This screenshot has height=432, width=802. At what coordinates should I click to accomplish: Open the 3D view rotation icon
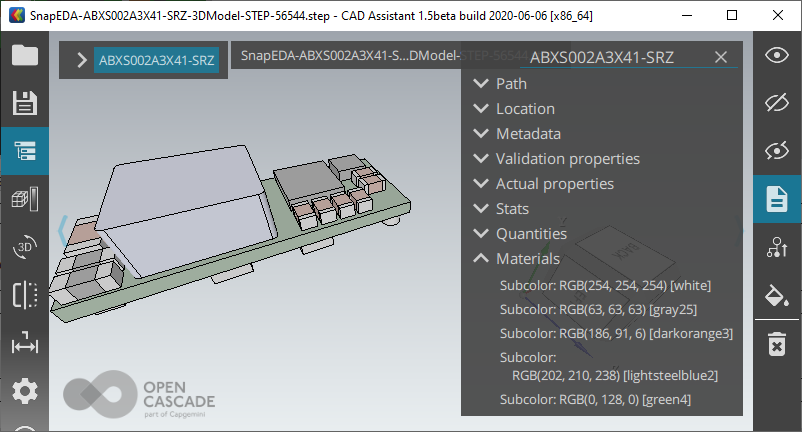pos(24,247)
